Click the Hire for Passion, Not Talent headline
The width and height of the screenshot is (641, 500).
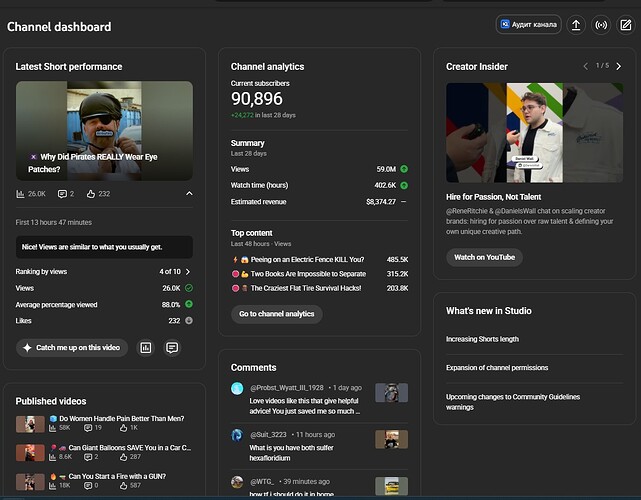point(493,197)
